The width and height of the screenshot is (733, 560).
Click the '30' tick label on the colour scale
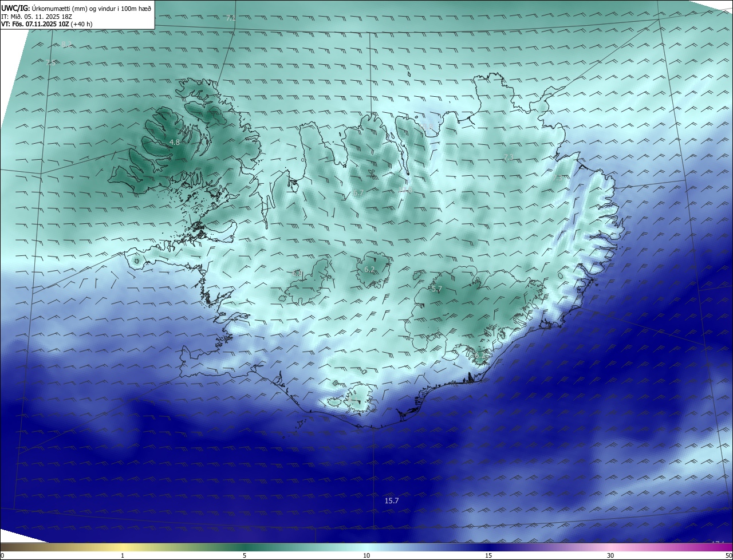click(610, 555)
